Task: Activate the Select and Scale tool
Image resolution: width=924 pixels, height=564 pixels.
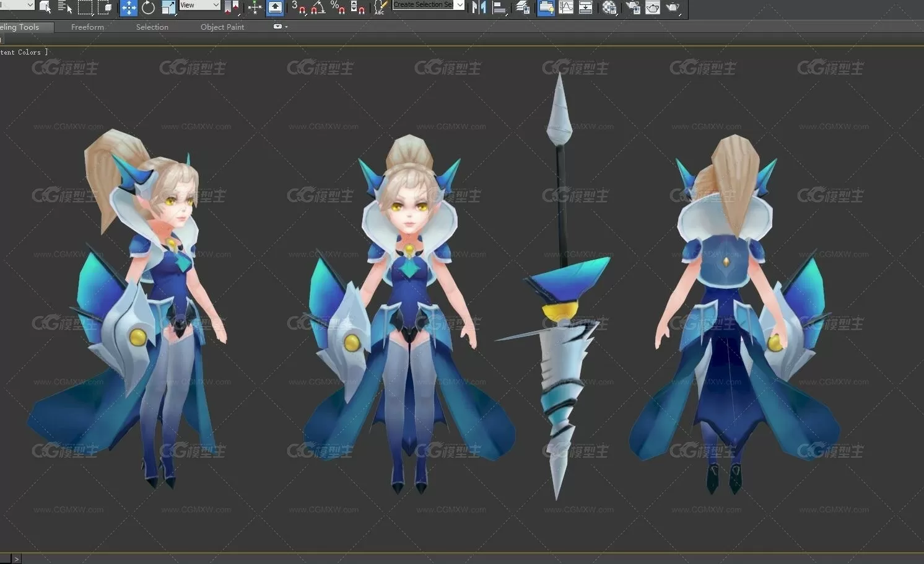Action: [x=168, y=7]
